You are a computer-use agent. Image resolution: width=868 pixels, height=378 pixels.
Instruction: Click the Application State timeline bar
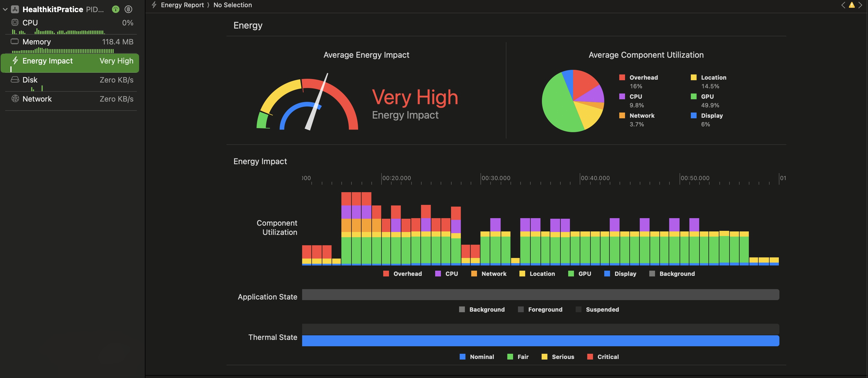pos(540,294)
